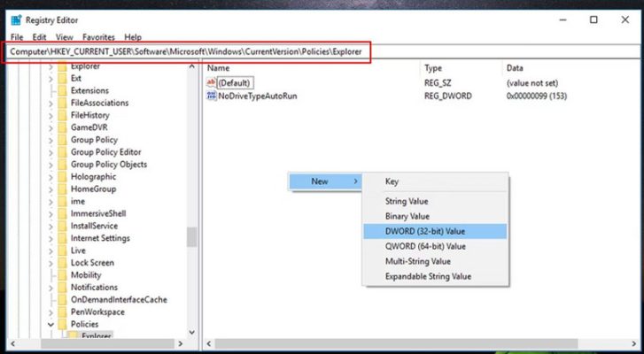
Task: Select the FileHistory folder icon
Action: point(62,115)
